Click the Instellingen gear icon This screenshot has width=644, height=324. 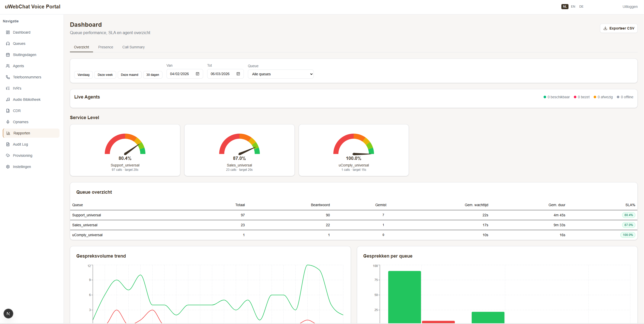pos(8,167)
